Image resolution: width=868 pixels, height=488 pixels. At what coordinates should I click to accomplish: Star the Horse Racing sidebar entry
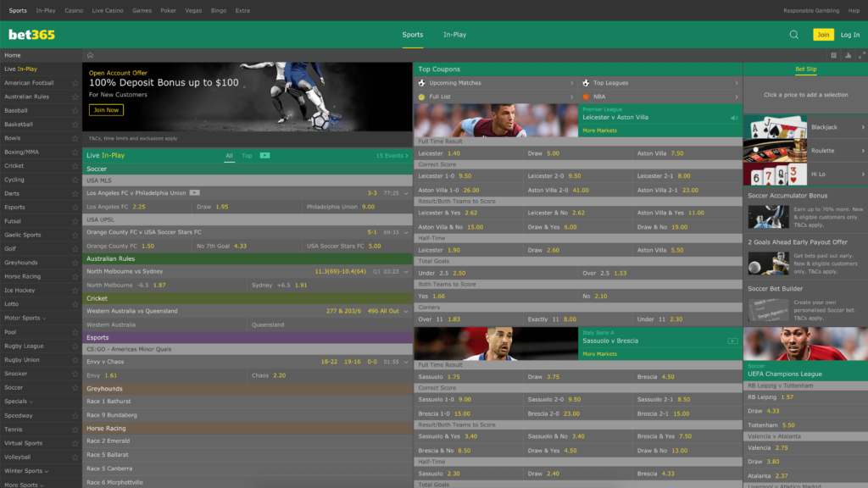[75, 277]
